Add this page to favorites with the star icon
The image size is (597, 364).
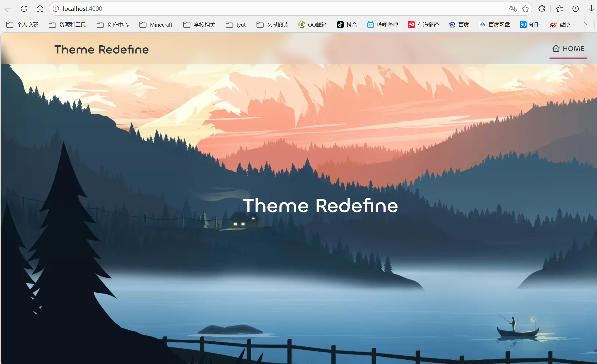[525, 9]
